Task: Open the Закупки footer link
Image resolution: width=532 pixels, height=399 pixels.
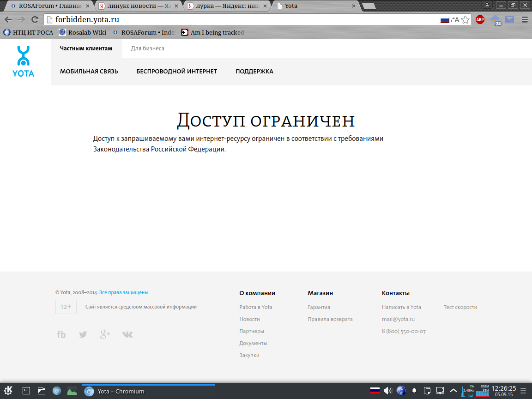Action: (x=249, y=355)
